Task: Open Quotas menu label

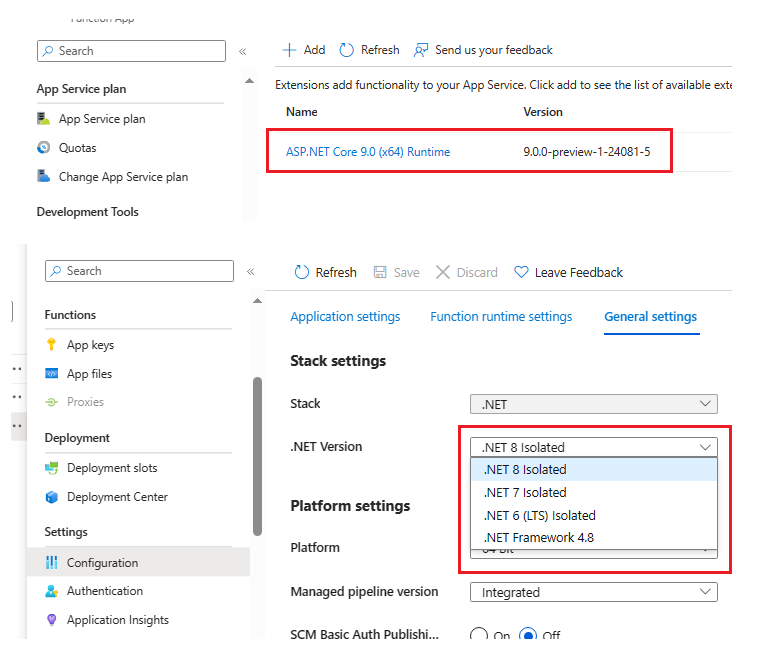Action: point(78,147)
